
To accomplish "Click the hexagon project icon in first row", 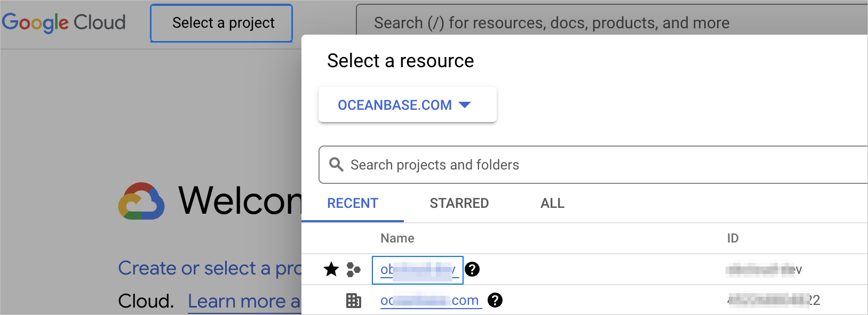I will pyautogui.click(x=353, y=270).
